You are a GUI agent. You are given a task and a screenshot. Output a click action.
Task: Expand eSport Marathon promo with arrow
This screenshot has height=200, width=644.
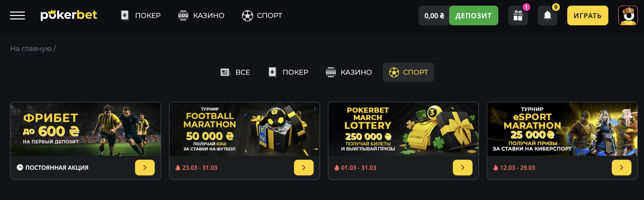621,168
